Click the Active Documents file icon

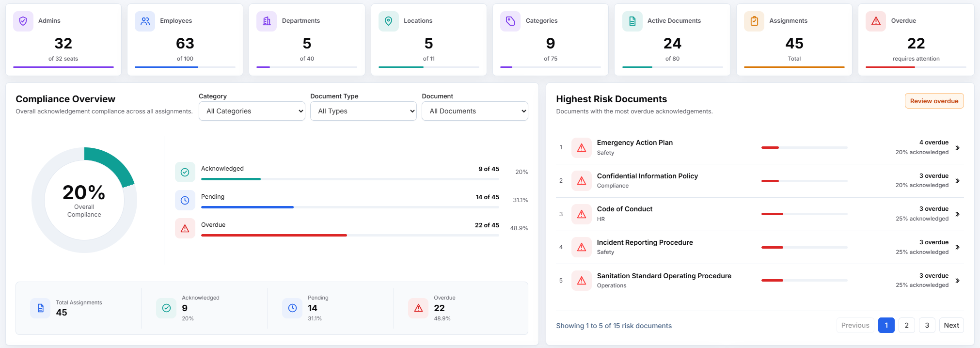tap(632, 21)
